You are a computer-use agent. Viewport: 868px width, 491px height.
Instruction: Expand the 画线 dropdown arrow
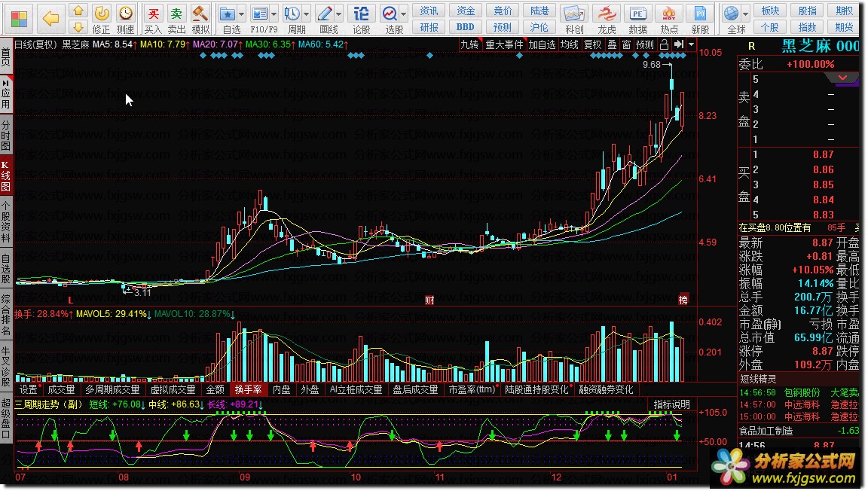pyautogui.click(x=339, y=14)
